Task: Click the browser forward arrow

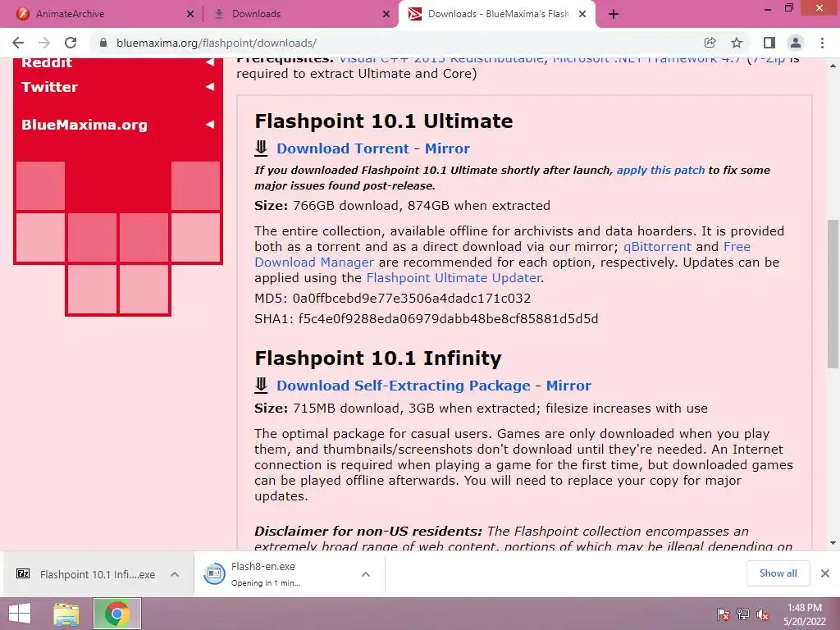Action: [x=44, y=43]
